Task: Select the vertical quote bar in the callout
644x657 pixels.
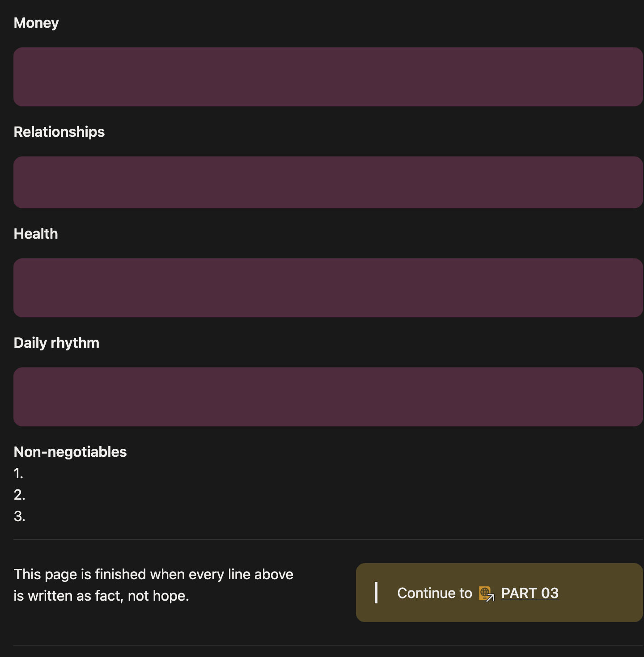Action: click(x=376, y=593)
